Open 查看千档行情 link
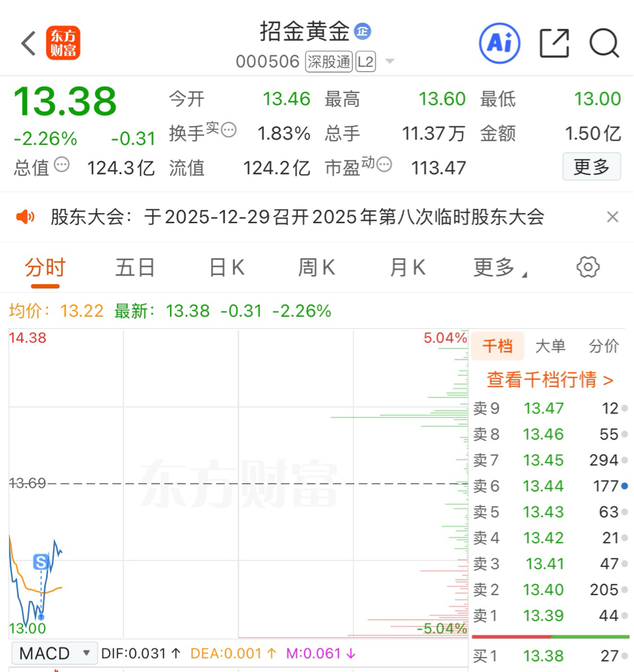Image resolution: width=634 pixels, height=672 pixels. pos(550,380)
